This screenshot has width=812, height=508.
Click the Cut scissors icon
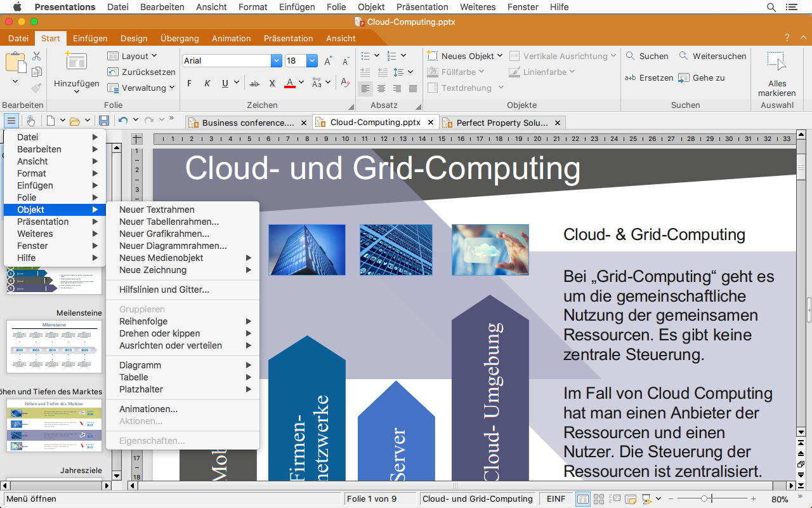pyautogui.click(x=36, y=57)
